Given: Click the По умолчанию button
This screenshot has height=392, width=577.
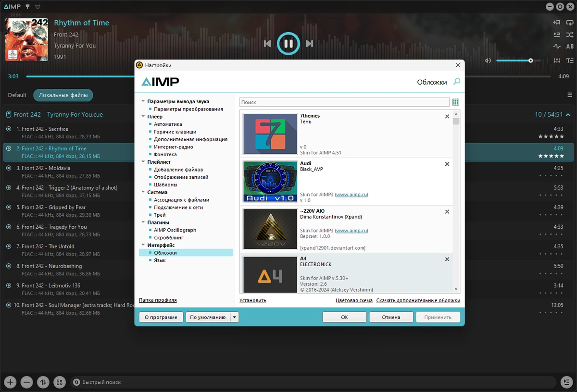Looking at the screenshot, I should (x=208, y=317).
